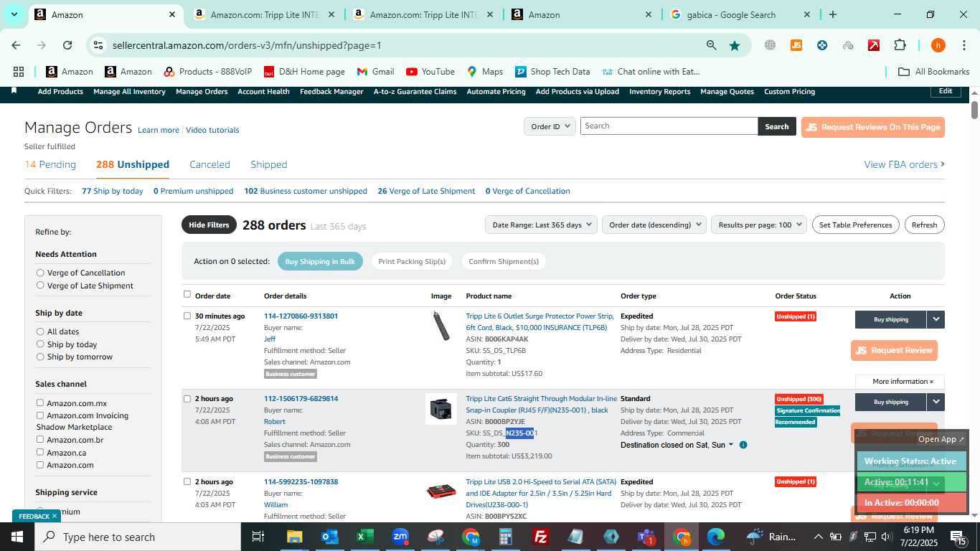The image size is (980, 551).
Task: Open Calculator from taskbar
Action: click(x=506, y=537)
